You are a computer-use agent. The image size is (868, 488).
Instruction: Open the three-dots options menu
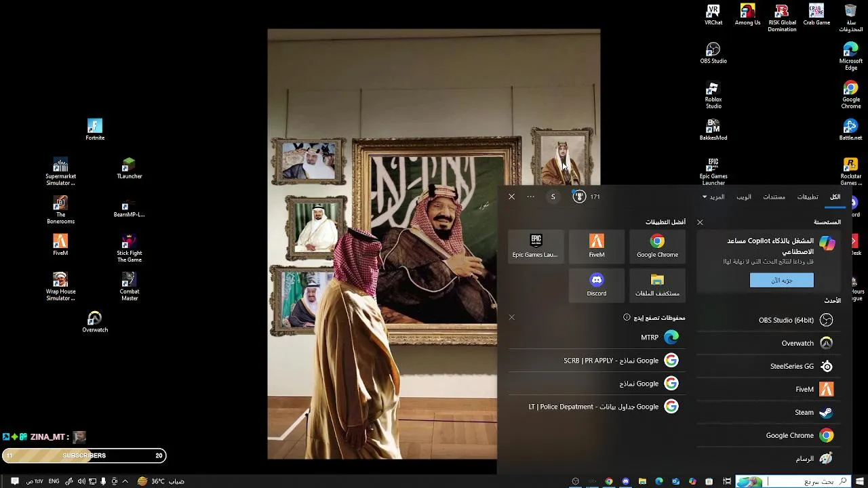pyautogui.click(x=530, y=197)
